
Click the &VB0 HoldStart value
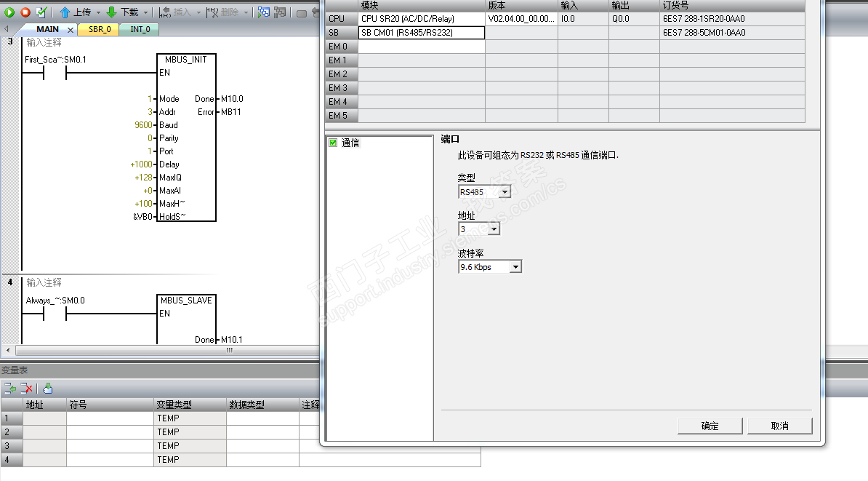pos(142,217)
